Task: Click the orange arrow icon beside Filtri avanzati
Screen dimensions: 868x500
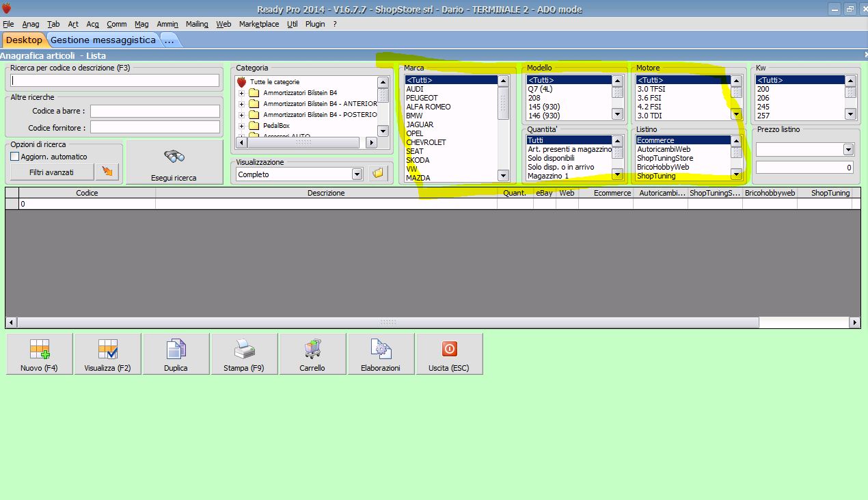Action: [107, 172]
